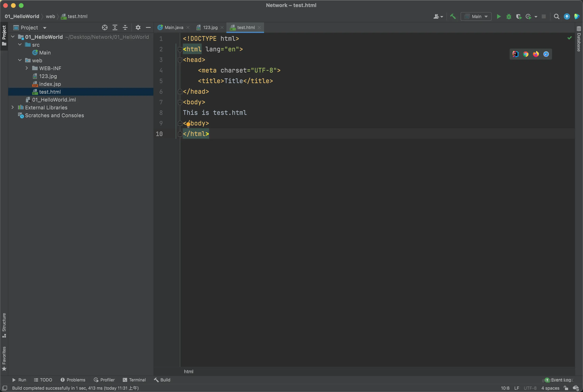Click the intention lightbulb on line 9
The width and height of the screenshot is (583, 392).
pyautogui.click(x=188, y=124)
